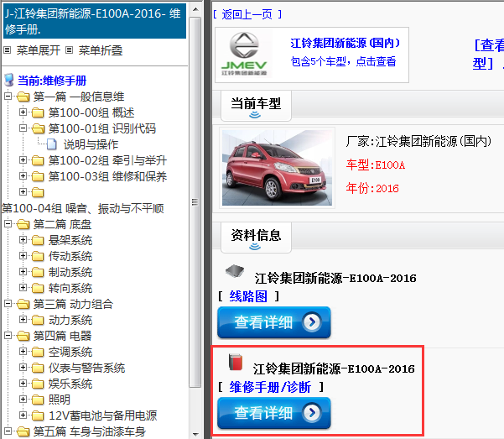The width and height of the screenshot is (504, 439).
Task: Click the folder icon of 悬架系统
Action: (x=38, y=240)
